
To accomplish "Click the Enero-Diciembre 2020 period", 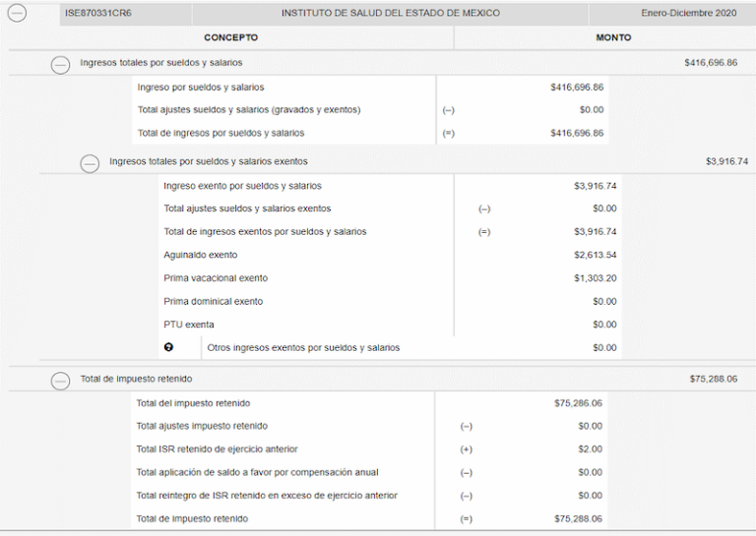I will click(x=689, y=13).
